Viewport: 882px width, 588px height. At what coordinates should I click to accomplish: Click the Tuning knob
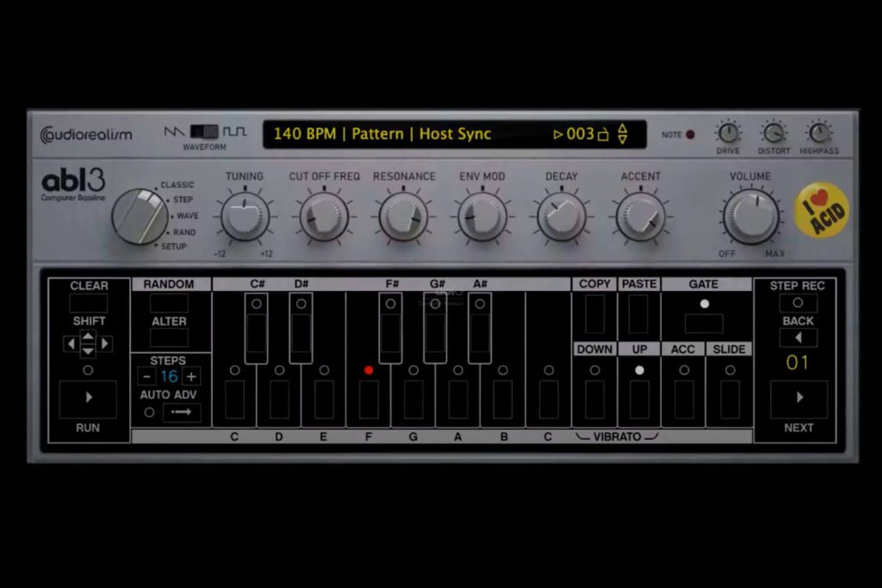click(245, 216)
